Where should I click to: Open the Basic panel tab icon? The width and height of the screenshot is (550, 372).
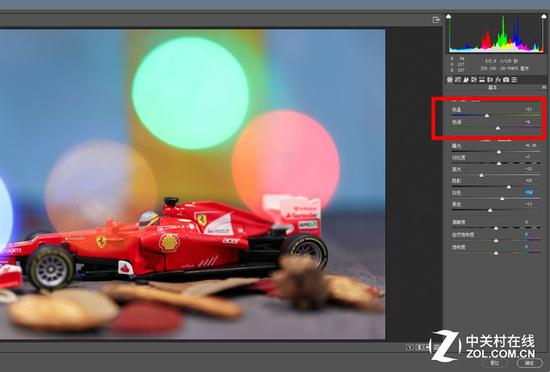pos(450,80)
